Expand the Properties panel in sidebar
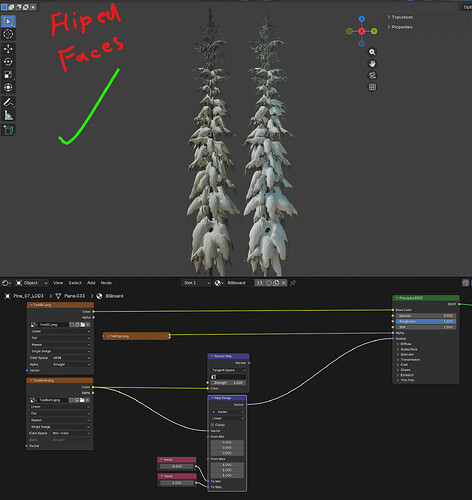The image size is (472, 500). (x=400, y=27)
